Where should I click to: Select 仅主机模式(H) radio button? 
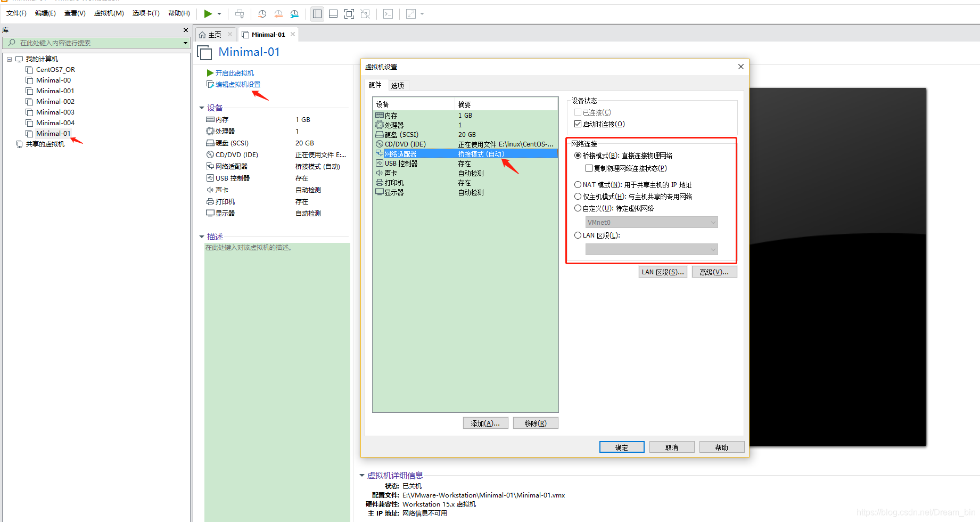(578, 197)
